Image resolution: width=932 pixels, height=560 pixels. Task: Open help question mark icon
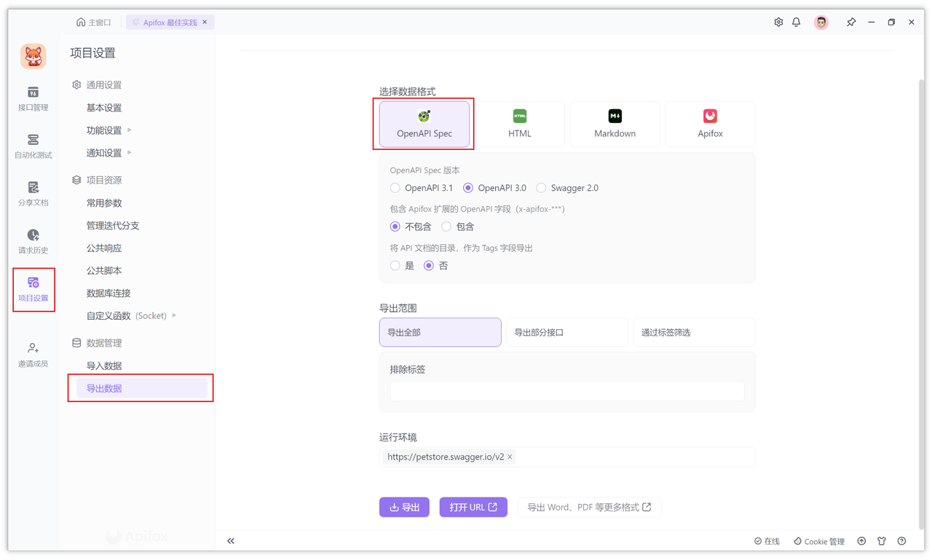(x=902, y=541)
